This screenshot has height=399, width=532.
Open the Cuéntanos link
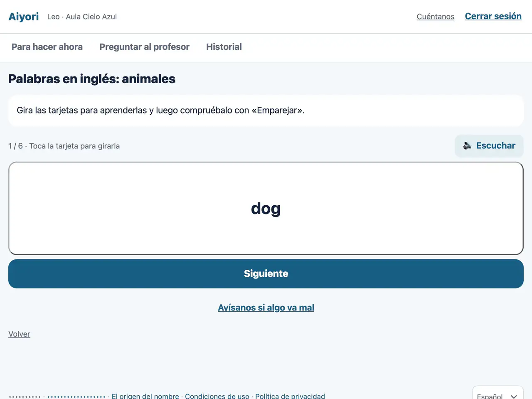[436, 17]
